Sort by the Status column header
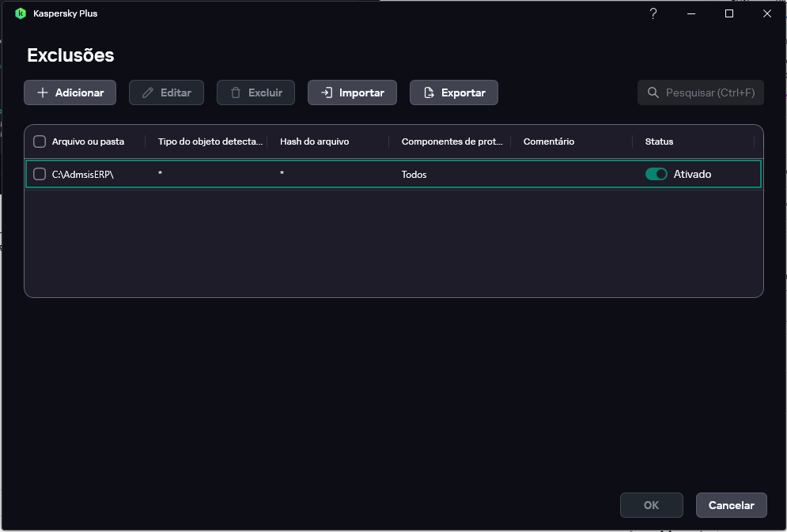Screen dimensions: 787x532 click(659, 141)
